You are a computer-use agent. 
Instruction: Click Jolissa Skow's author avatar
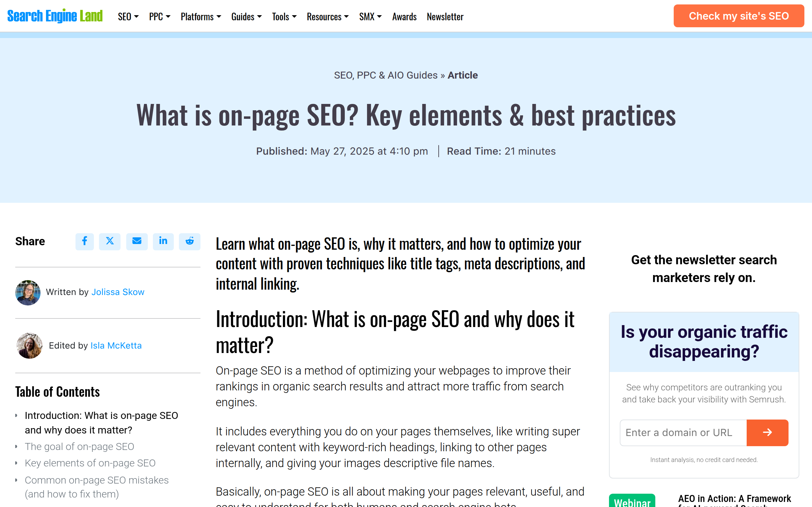(28, 292)
